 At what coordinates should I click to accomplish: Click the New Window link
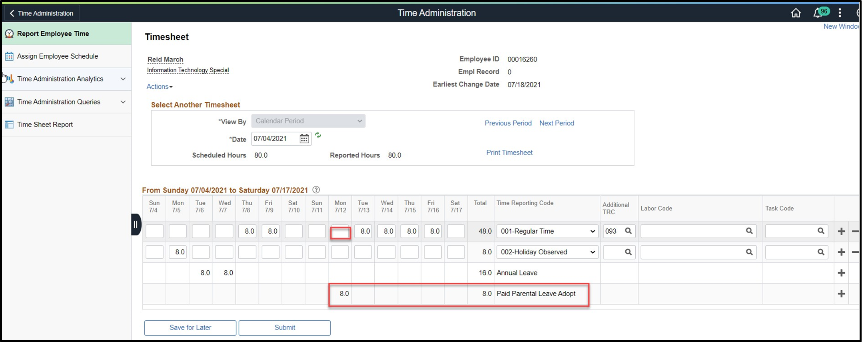coord(841,26)
